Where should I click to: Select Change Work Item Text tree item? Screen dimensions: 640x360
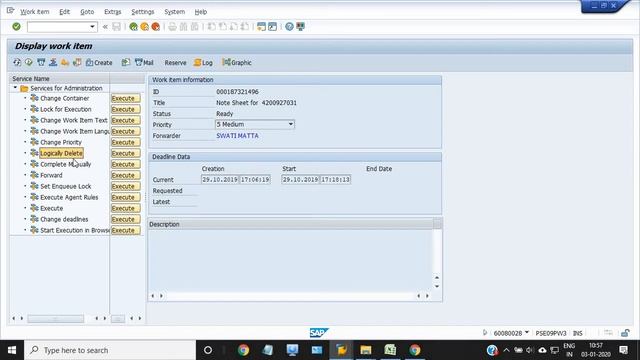(x=73, y=120)
